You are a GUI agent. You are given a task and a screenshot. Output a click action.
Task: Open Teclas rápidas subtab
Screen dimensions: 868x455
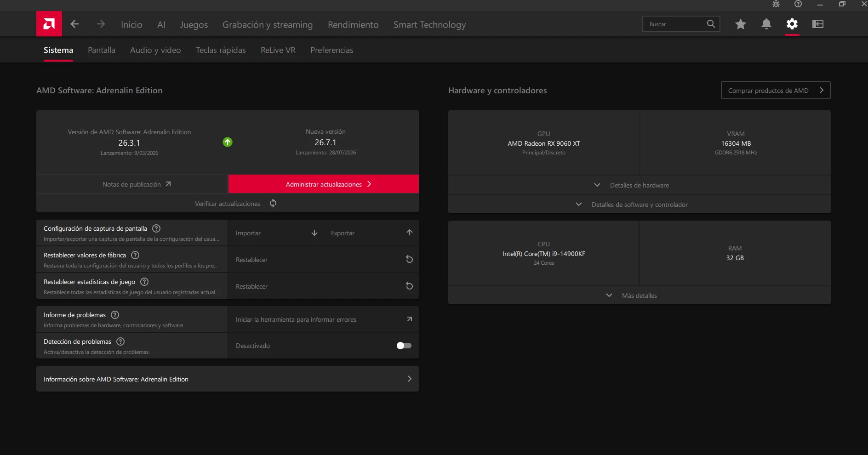pos(221,50)
